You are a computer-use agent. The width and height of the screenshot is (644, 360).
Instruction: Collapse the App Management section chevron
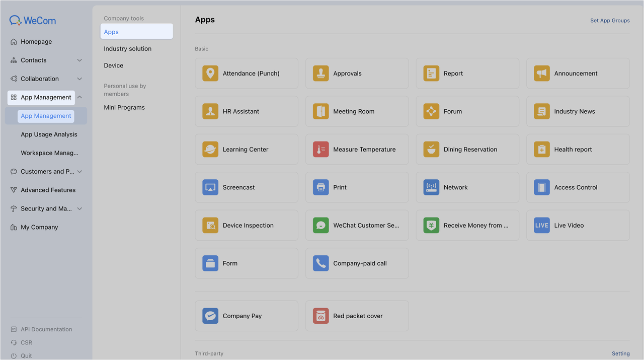pos(79,98)
